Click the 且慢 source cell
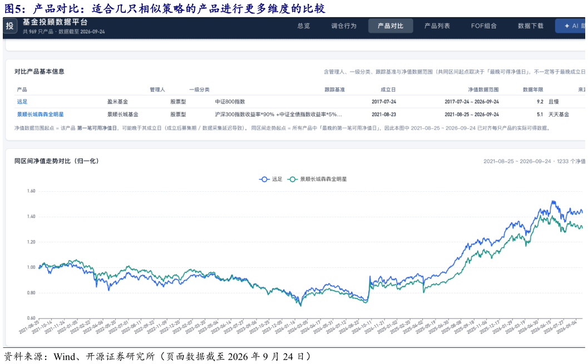588x364 pixels. (554, 102)
